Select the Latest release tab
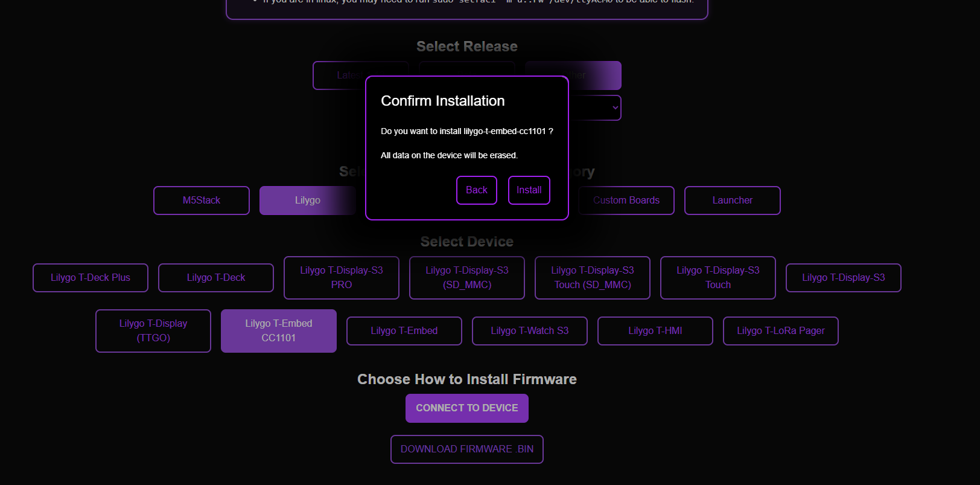The width and height of the screenshot is (980, 485). tap(340, 75)
